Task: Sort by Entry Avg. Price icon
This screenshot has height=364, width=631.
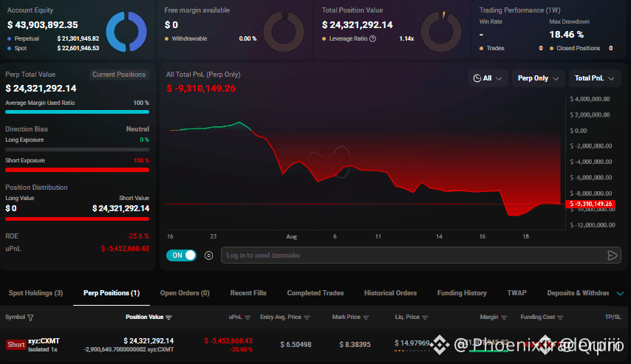Action: pos(307,317)
